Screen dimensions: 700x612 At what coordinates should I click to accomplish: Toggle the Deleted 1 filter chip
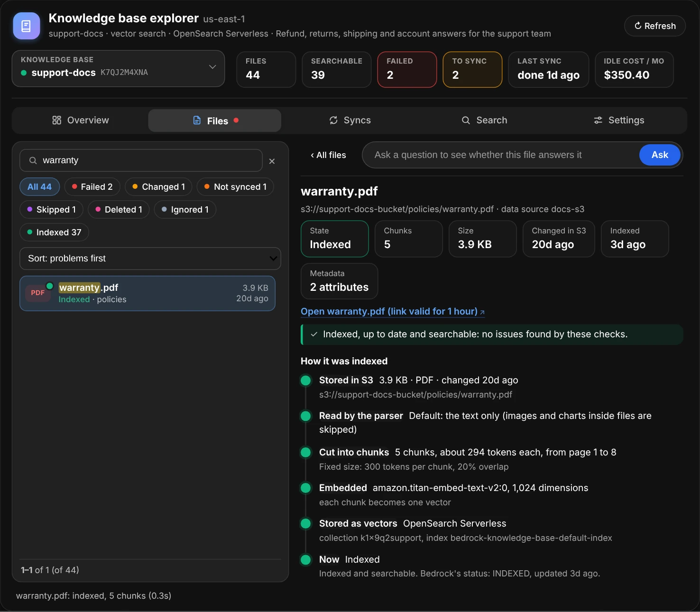click(119, 210)
